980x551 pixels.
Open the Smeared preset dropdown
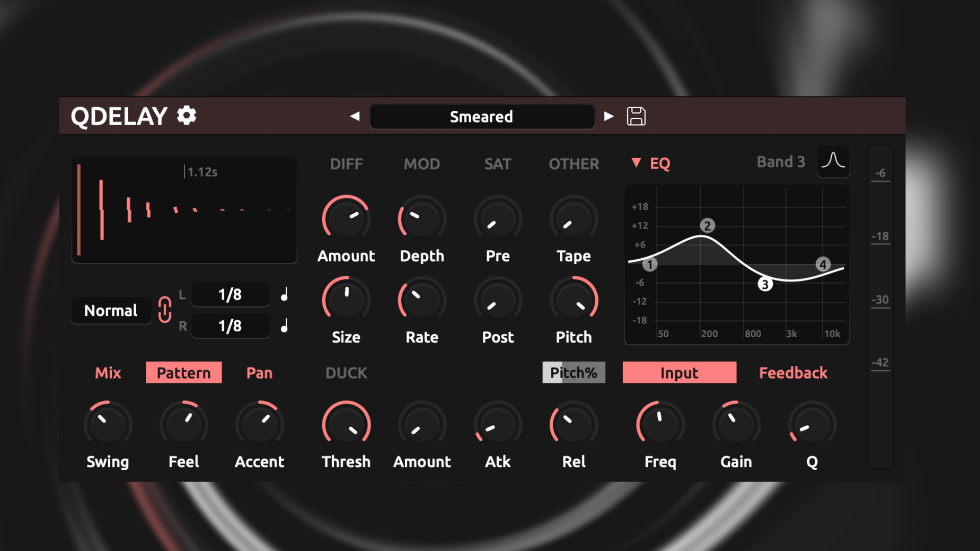coord(482,117)
